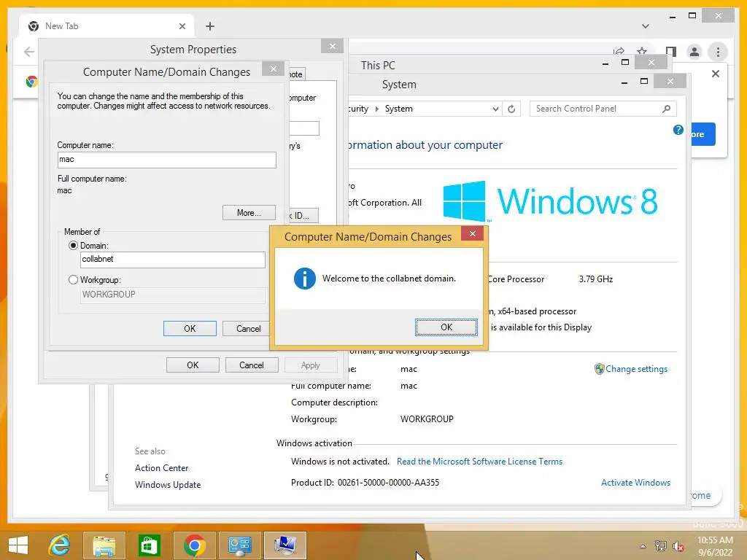Minimize the System window

(624, 82)
